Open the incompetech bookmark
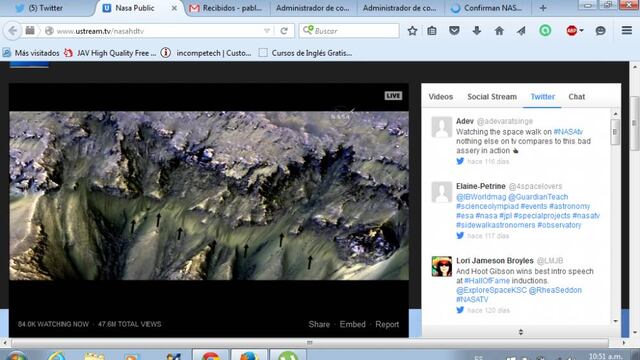 pos(207,53)
